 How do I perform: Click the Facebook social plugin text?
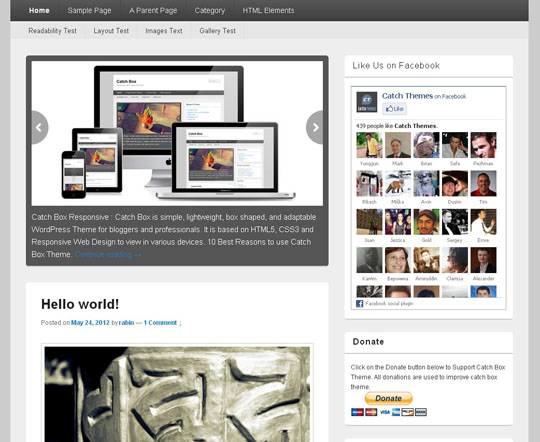(389, 304)
